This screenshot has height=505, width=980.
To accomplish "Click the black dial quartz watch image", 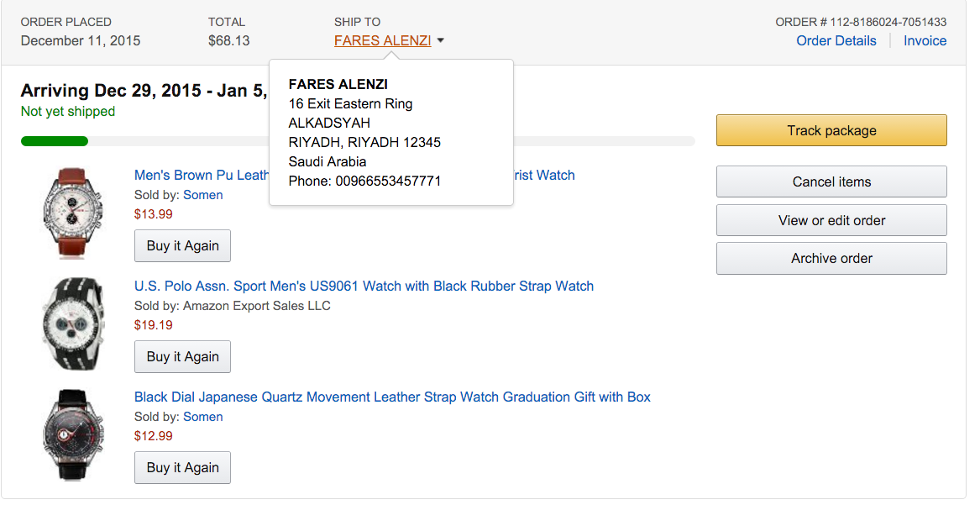I will [73, 434].
